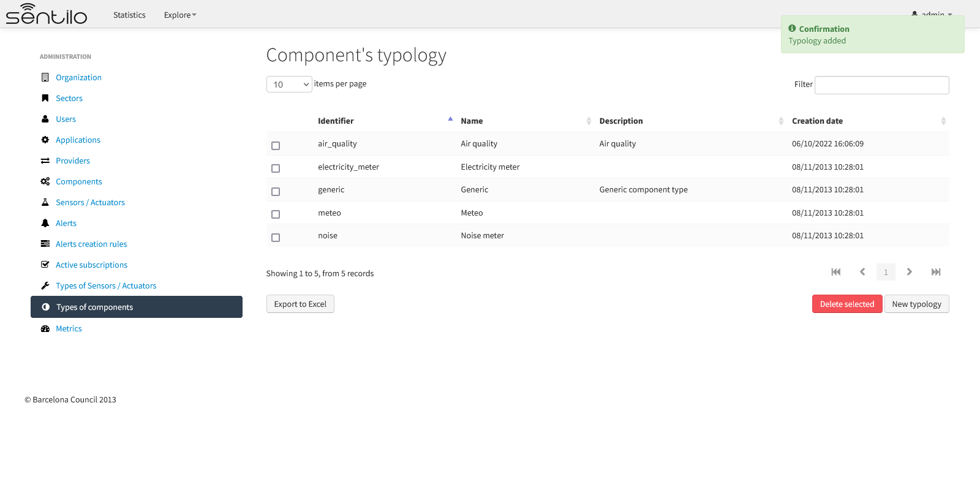Click the New typology button
The height and width of the screenshot is (490, 980).
[x=917, y=304]
